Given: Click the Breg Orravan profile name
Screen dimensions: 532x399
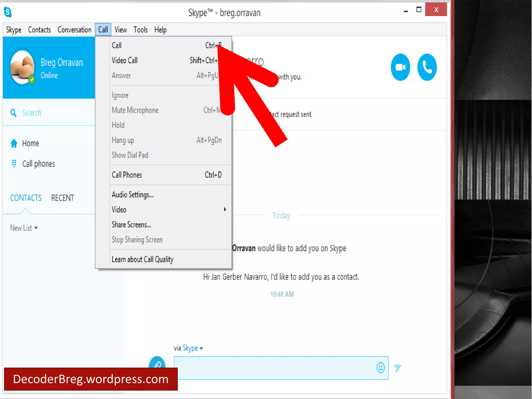Looking at the screenshot, I should click(x=62, y=63).
